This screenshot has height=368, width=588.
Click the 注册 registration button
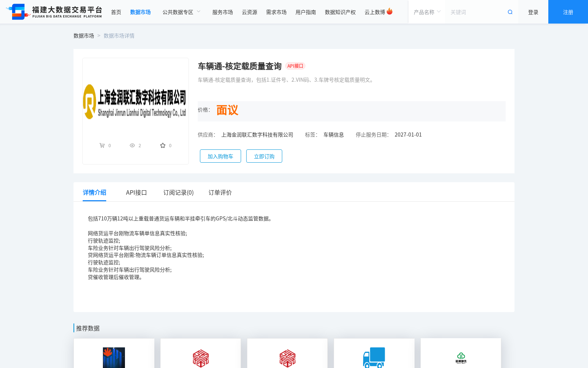point(567,12)
